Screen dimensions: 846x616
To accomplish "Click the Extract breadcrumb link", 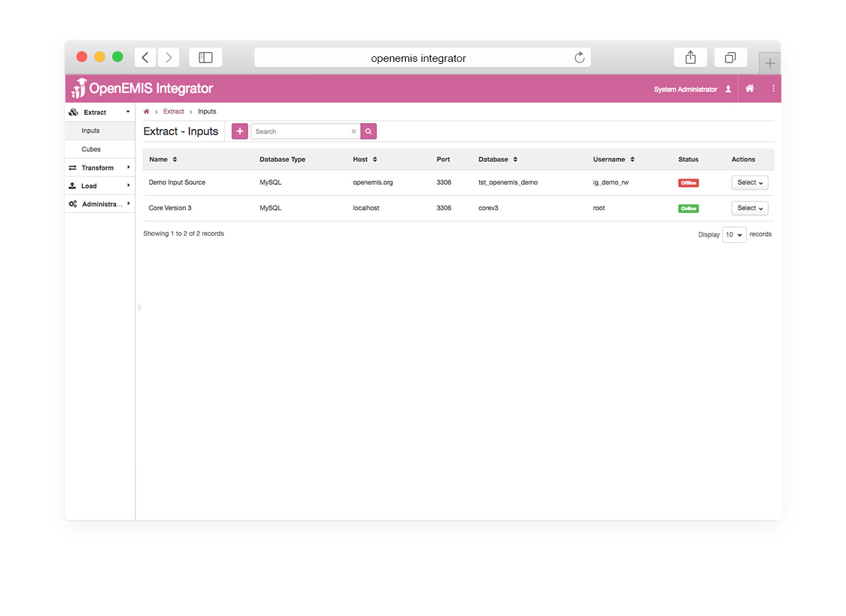I will point(173,111).
